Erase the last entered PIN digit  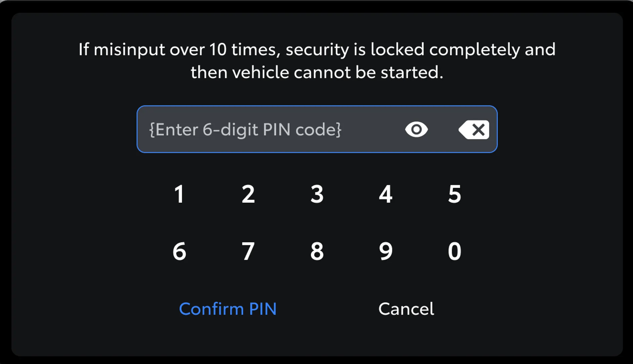pos(474,129)
